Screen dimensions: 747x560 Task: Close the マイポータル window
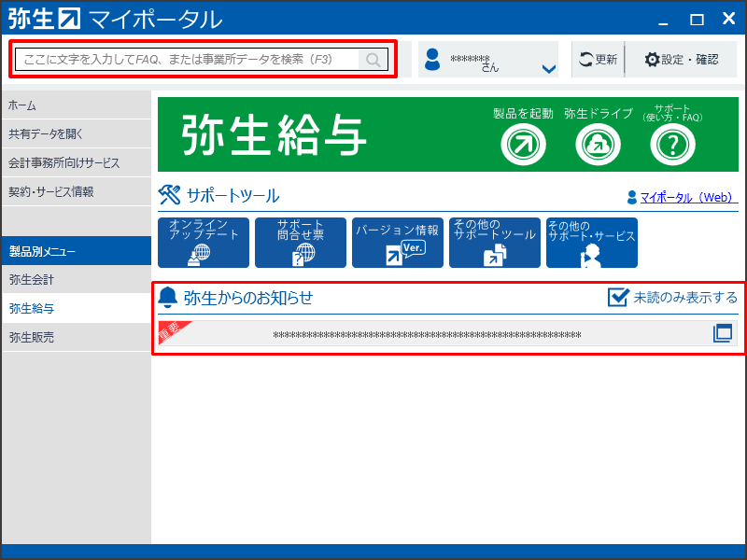tap(729, 19)
